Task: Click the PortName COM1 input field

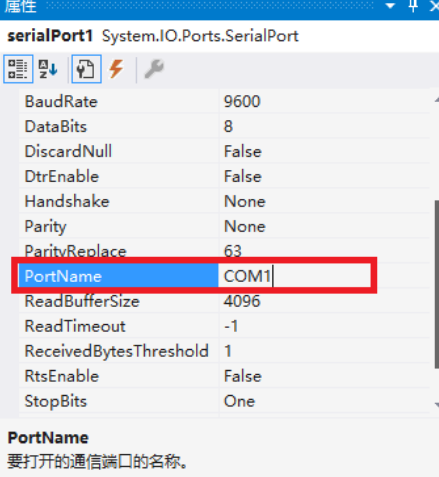Action: 294,276
